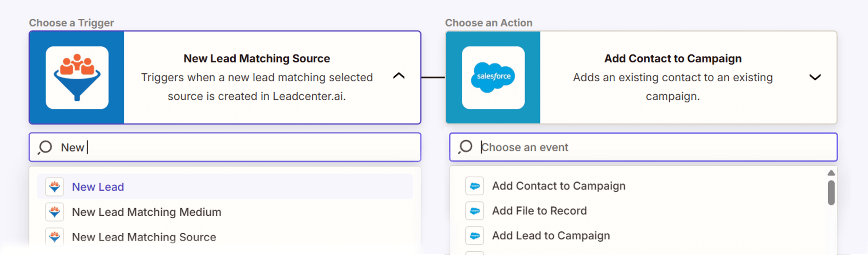Click Salesforce icon beside Add File to Record
The height and width of the screenshot is (255, 868).
[x=475, y=211]
